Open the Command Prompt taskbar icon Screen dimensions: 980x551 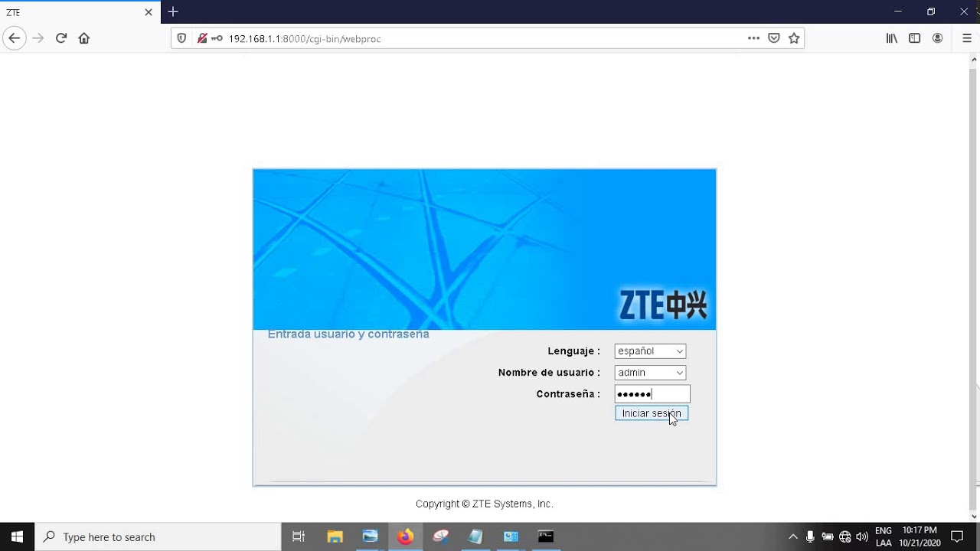[546, 536]
